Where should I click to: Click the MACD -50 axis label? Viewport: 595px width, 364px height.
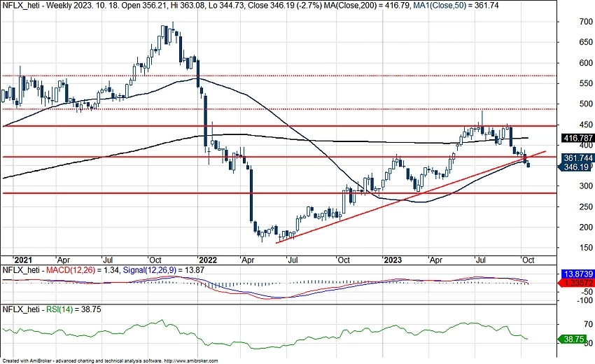pos(587,292)
